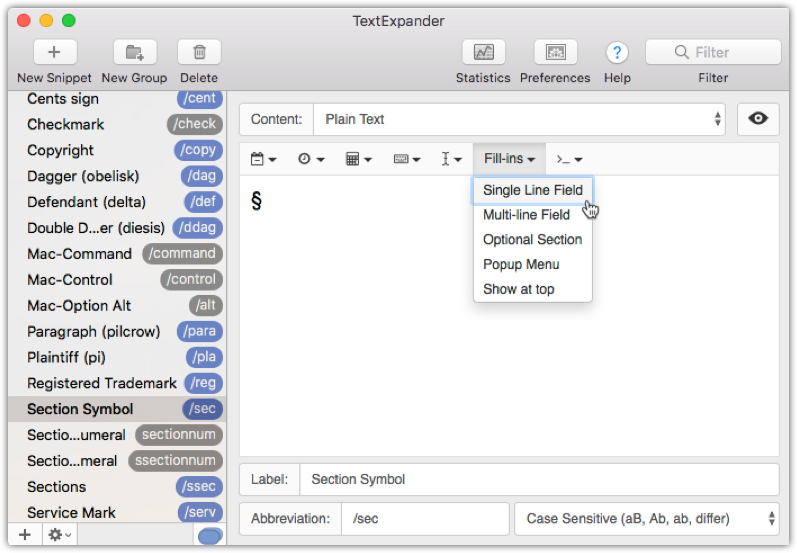Open the Content type Plain Text dropdown
The width and height of the screenshot is (797, 553).
coord(519,119)
